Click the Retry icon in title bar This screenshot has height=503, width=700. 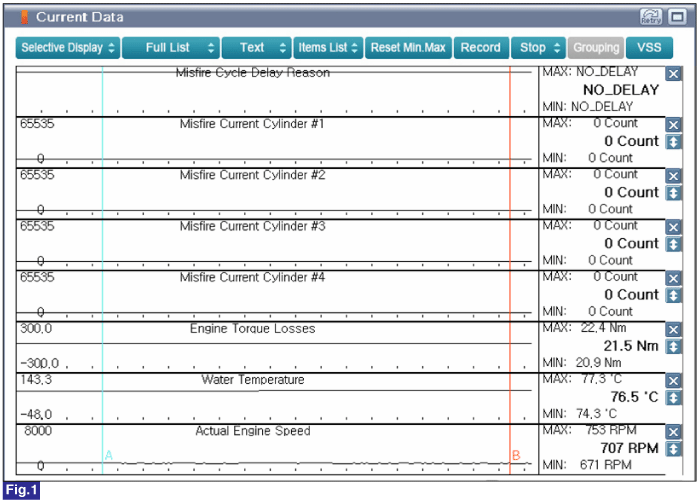click(x=651, y=17)
